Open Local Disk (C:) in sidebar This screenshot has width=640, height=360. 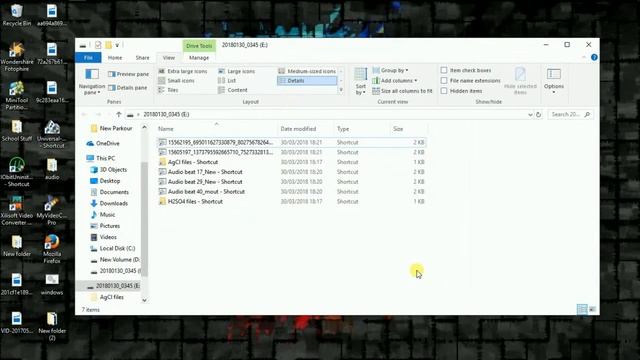click(x=113, y=248)
